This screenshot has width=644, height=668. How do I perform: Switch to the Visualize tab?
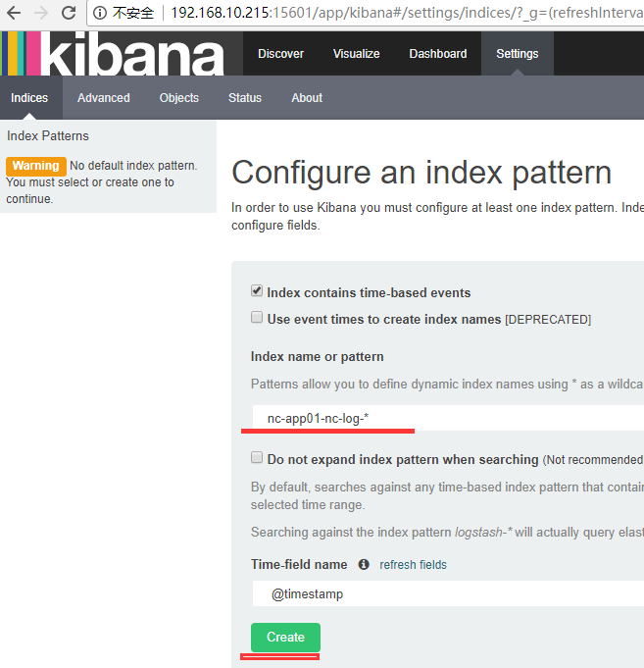click(x=356, y=54)
